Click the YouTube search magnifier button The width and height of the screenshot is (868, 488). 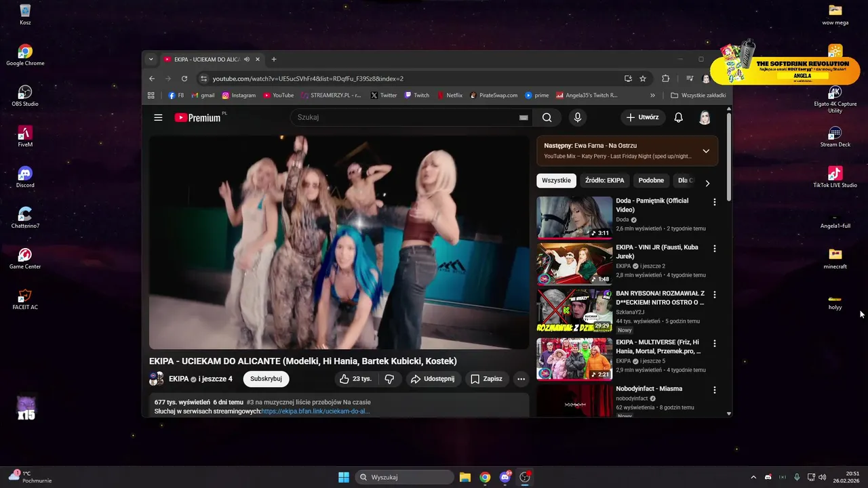[547, 117]
